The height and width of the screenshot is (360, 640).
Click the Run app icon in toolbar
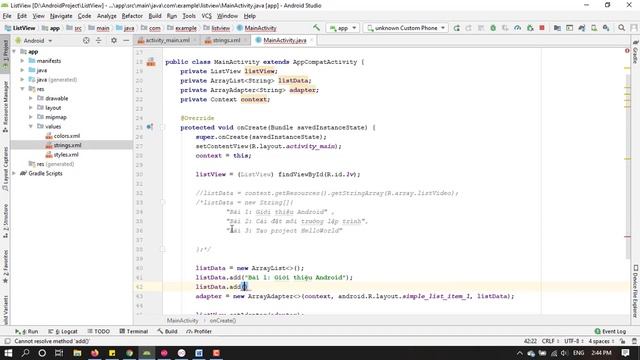click(x=456, y=28)
